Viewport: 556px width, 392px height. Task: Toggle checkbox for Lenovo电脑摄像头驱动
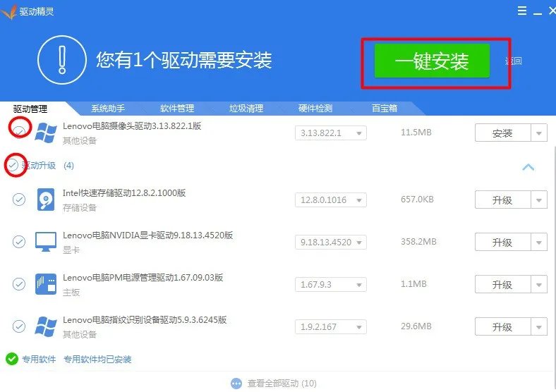[19, 132]
